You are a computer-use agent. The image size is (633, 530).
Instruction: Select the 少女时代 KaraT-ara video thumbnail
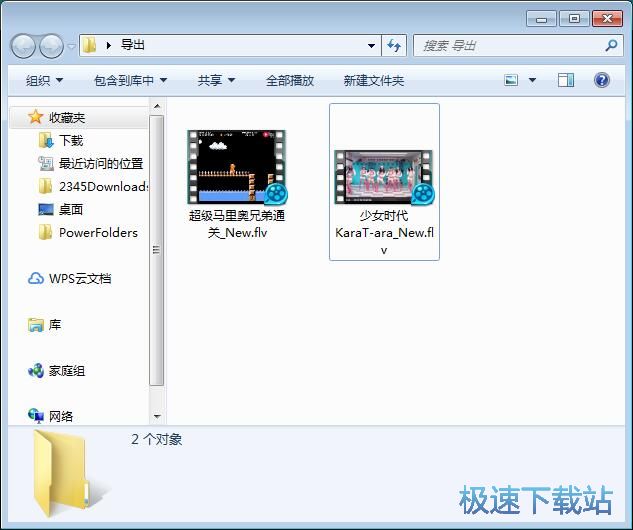coord(384,177)
